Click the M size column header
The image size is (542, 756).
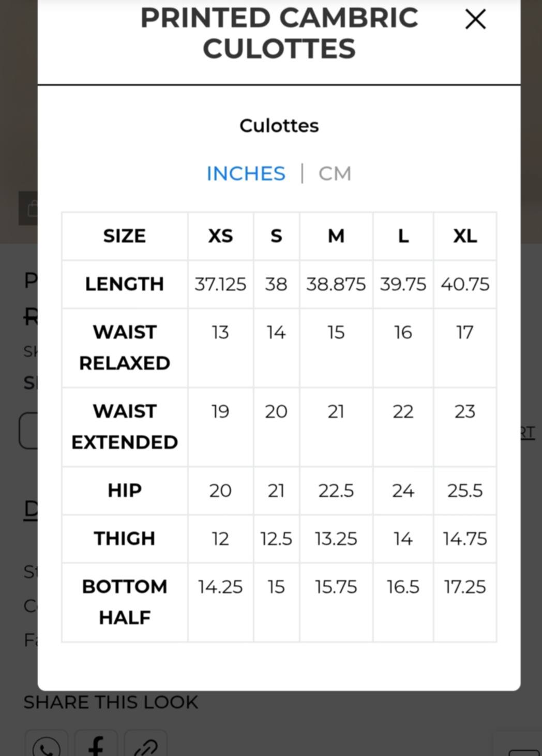tap(336, 236)
